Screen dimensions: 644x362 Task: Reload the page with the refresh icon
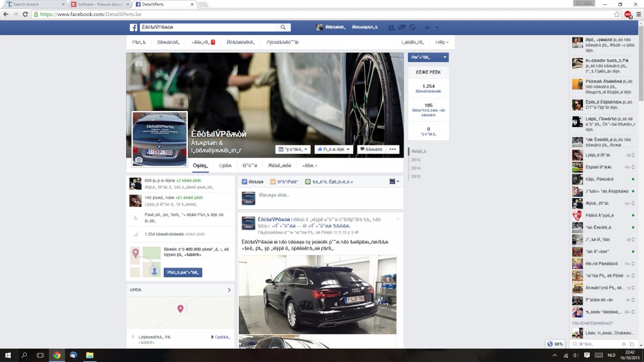26,14
